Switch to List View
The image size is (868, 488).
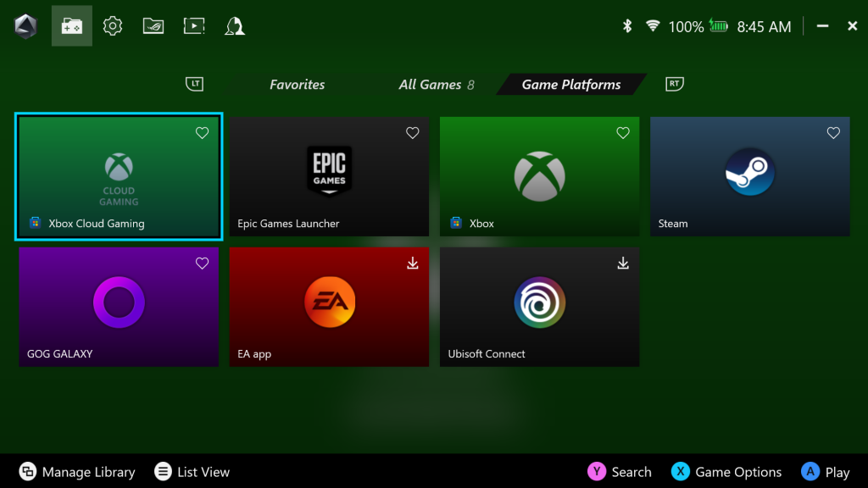click(x=192, y=472)
